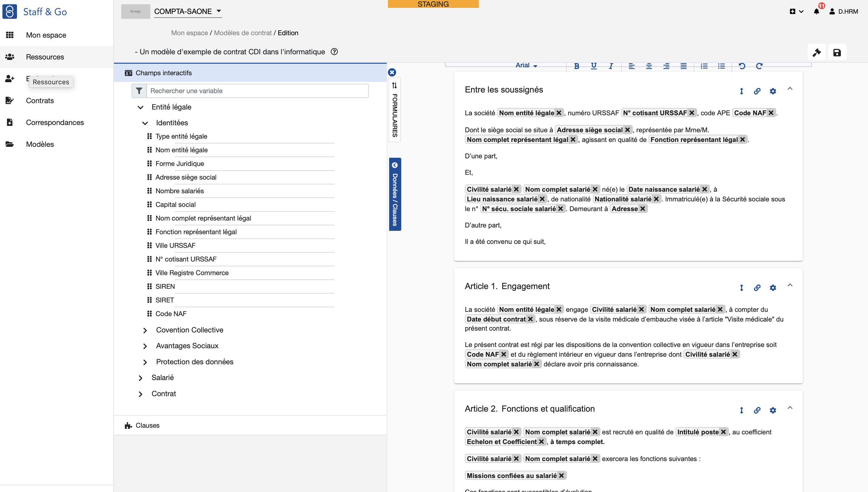Image resolution: width=868 pixels, height=492 pixels.
Task: Justify text
Action: coord(683,66)
